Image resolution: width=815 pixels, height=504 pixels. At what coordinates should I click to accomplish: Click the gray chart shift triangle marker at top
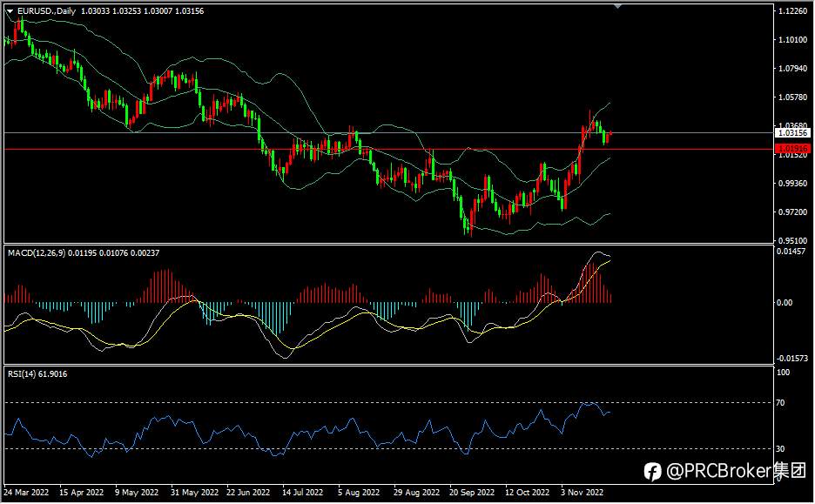point(617,6)
